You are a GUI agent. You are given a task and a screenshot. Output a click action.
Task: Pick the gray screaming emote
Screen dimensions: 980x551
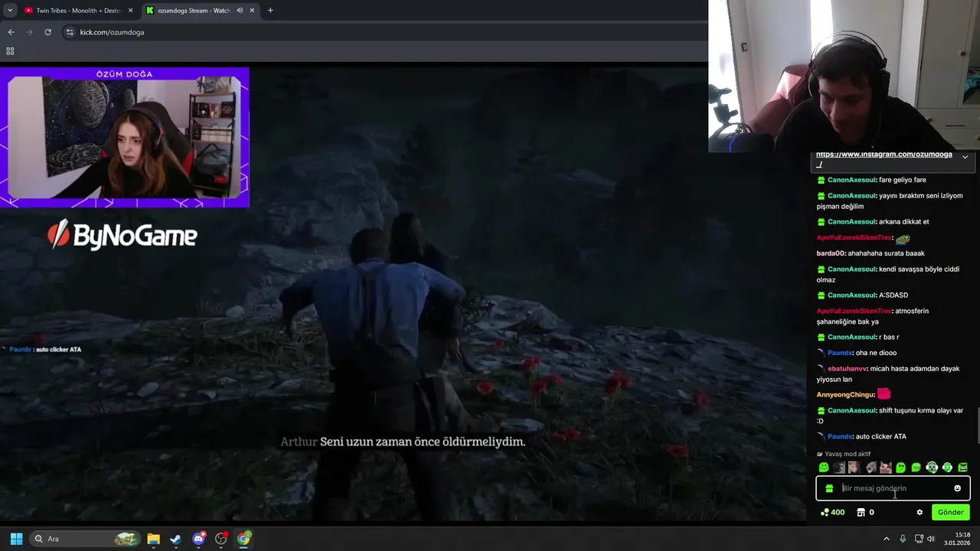click(x=870, y=468)
